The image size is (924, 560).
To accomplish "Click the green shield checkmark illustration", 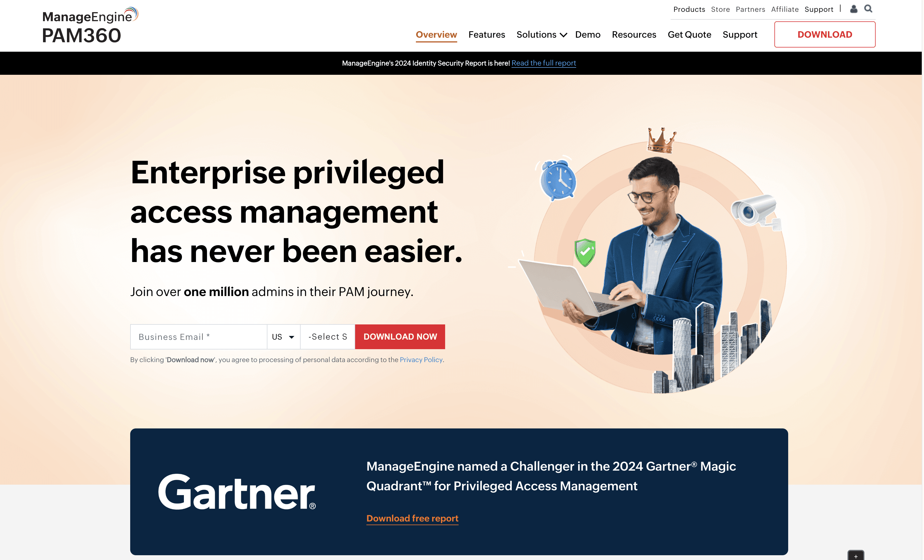I will pyautogui.click(x=585, y=253).
